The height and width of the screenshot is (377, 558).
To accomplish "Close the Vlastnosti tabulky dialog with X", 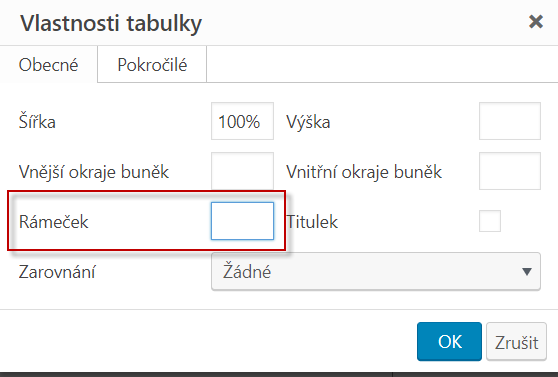I will click(x=536, y=22).
